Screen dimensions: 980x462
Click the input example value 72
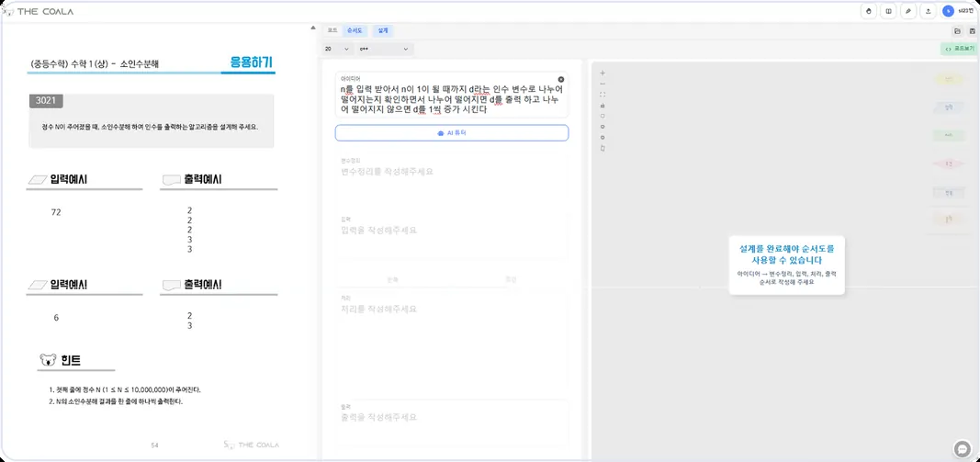pos(56,212)
